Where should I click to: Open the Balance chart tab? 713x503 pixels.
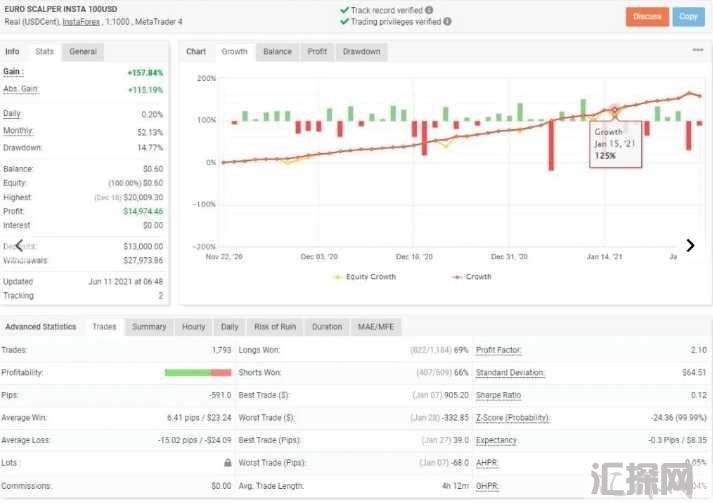(x=277, y=52)
